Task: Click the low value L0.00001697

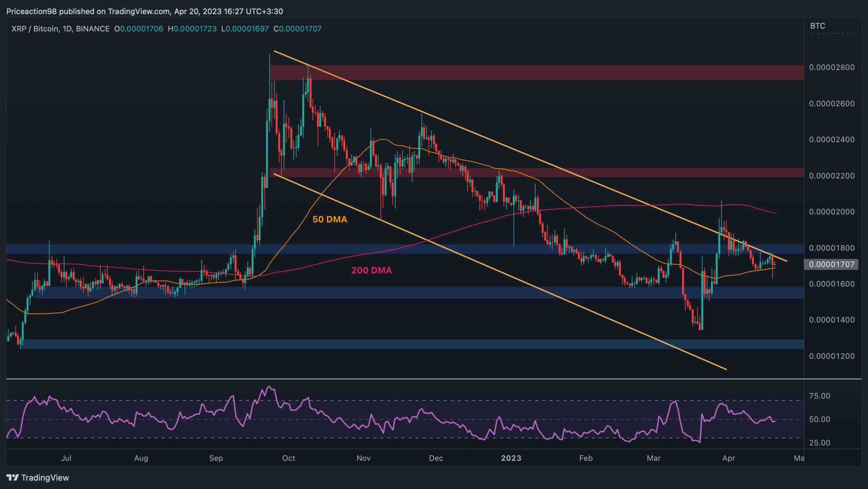Action: [x=245, y=29]
